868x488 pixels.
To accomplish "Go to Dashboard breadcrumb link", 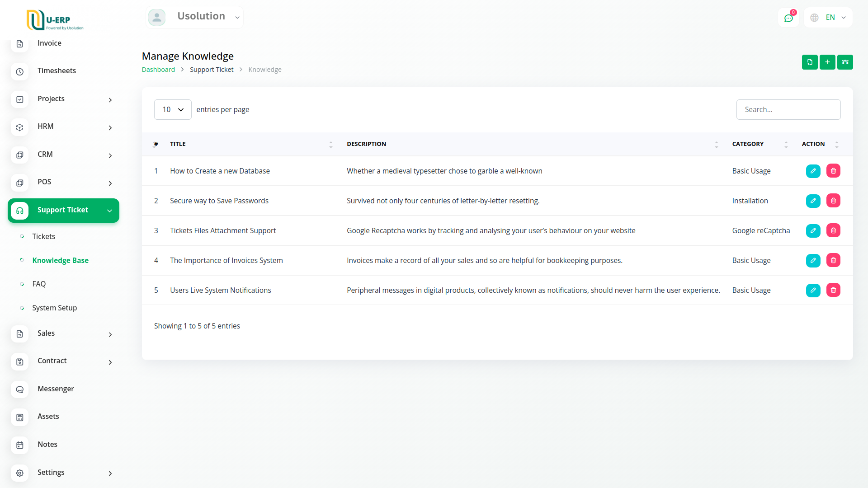I will click(x=158, y=70).
